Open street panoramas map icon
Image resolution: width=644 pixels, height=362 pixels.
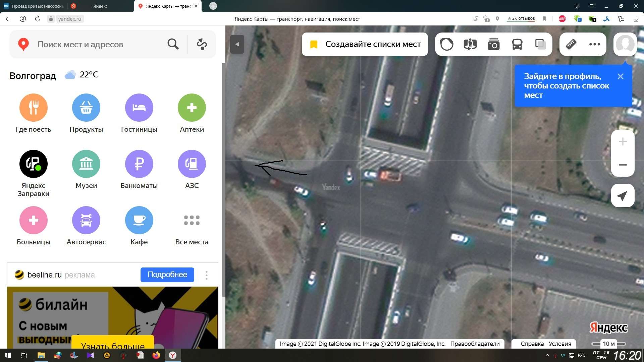[470, 44]
